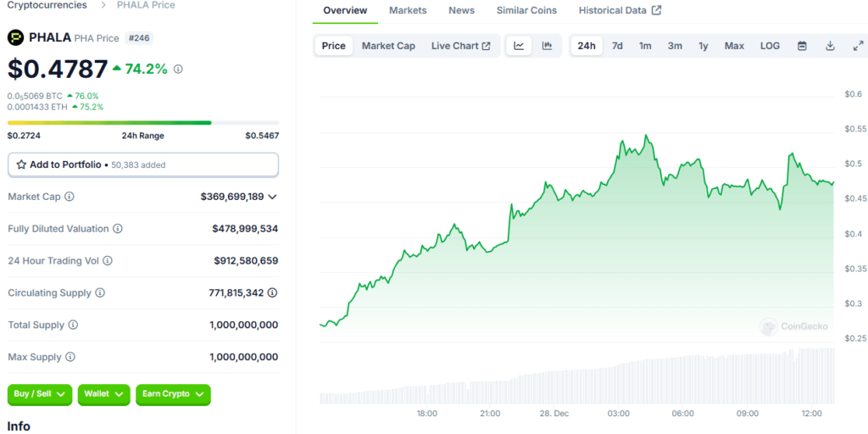Select the Market Cap chart toggle
The height and width of the screenshot is (434, 868).
point(388,46)
